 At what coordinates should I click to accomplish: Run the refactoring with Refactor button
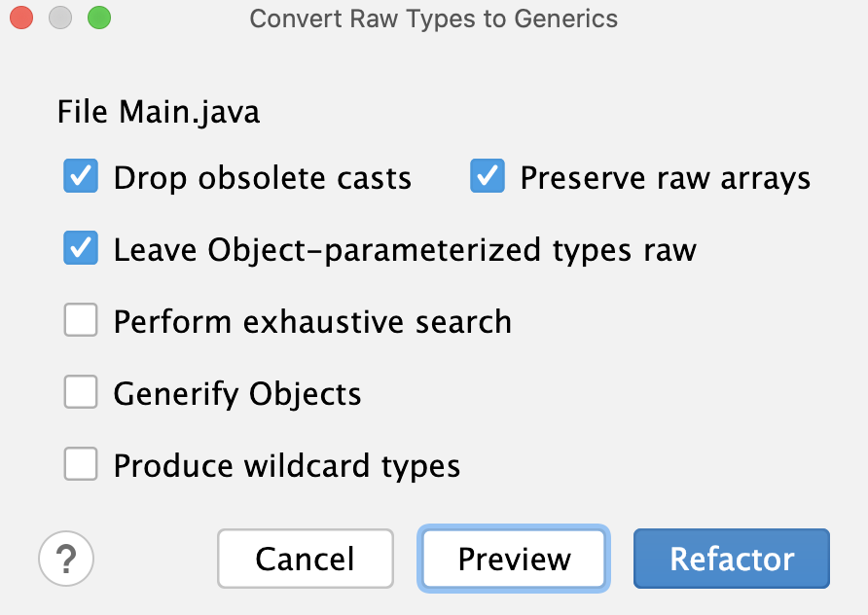(732, 559)
